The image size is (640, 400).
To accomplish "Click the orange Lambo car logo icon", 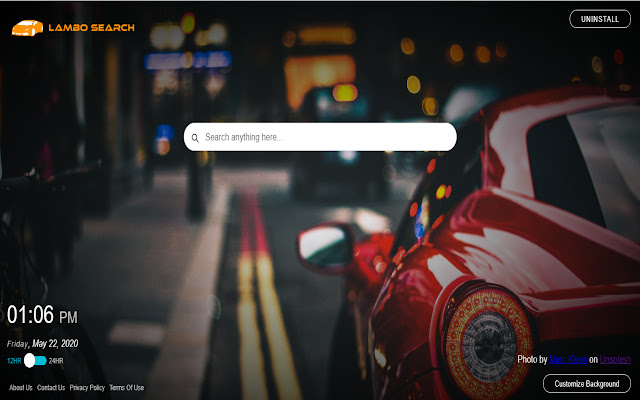I will point(27,28).
